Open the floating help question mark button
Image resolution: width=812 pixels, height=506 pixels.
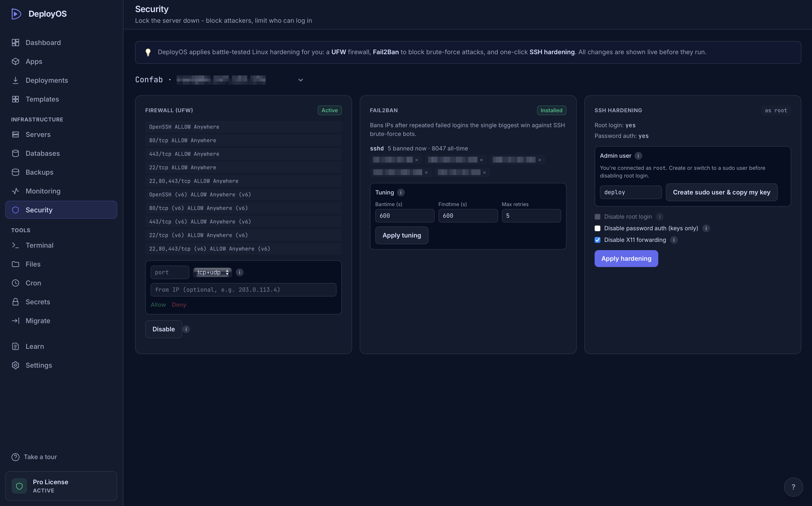tap(793, 487)
